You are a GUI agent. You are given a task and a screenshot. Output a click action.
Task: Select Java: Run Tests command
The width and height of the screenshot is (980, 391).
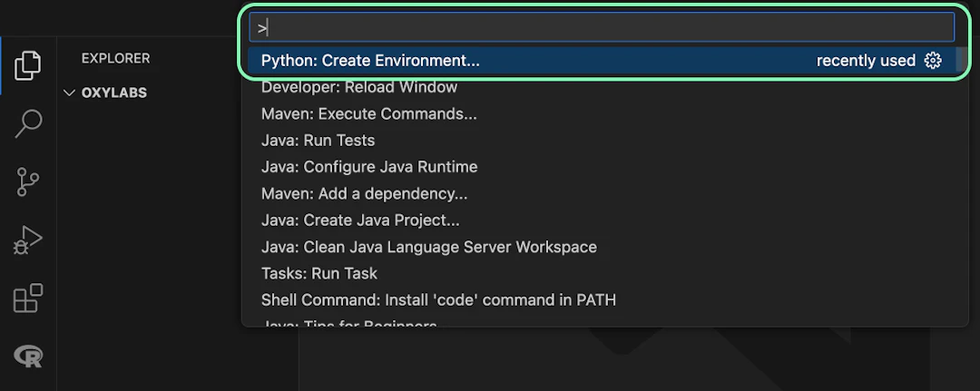(x=602, y=141)
